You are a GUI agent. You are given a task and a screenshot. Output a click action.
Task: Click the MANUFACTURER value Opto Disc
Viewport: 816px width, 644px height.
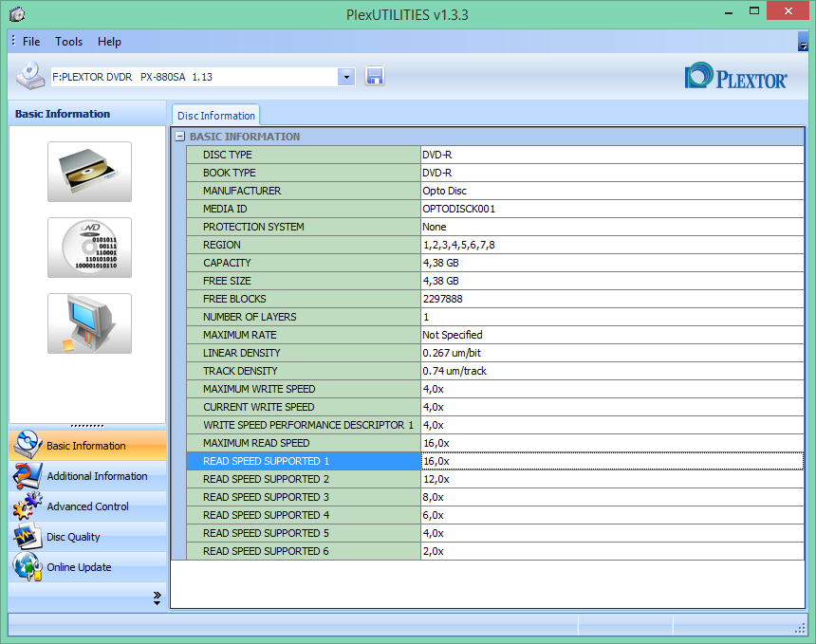[x=444, y=191]
